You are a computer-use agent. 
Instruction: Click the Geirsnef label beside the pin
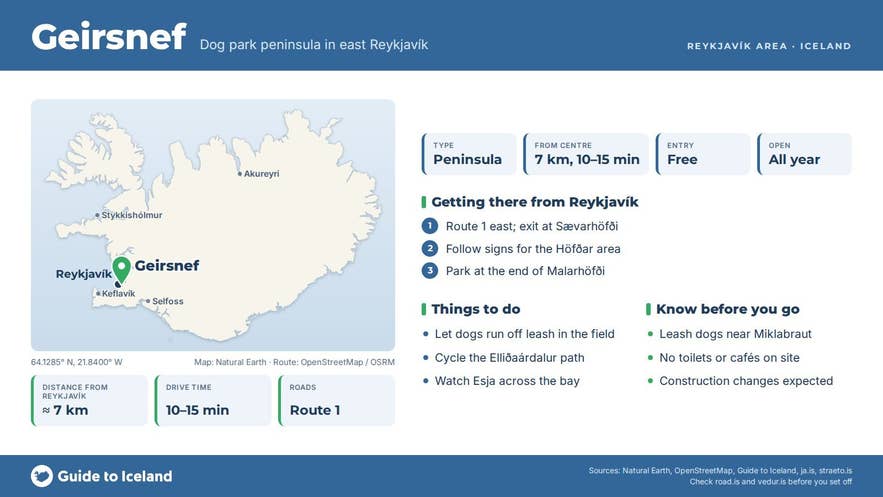tap(167, 266)
